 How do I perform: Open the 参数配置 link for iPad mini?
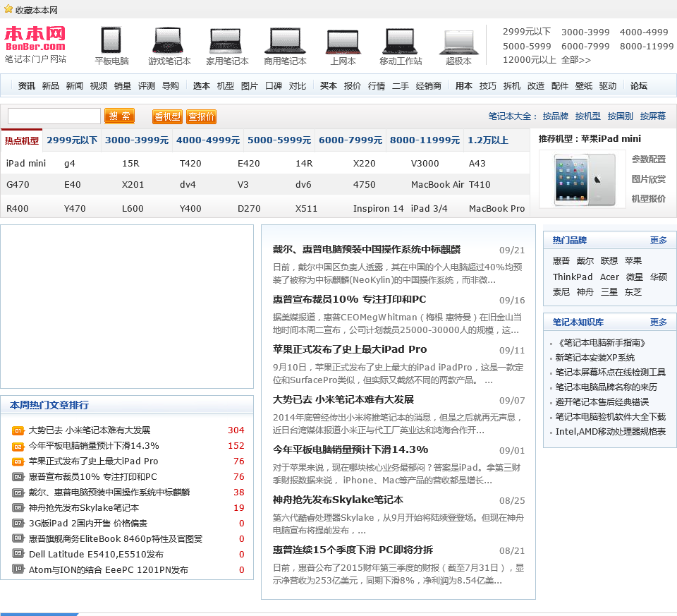[x=649, y=159]
